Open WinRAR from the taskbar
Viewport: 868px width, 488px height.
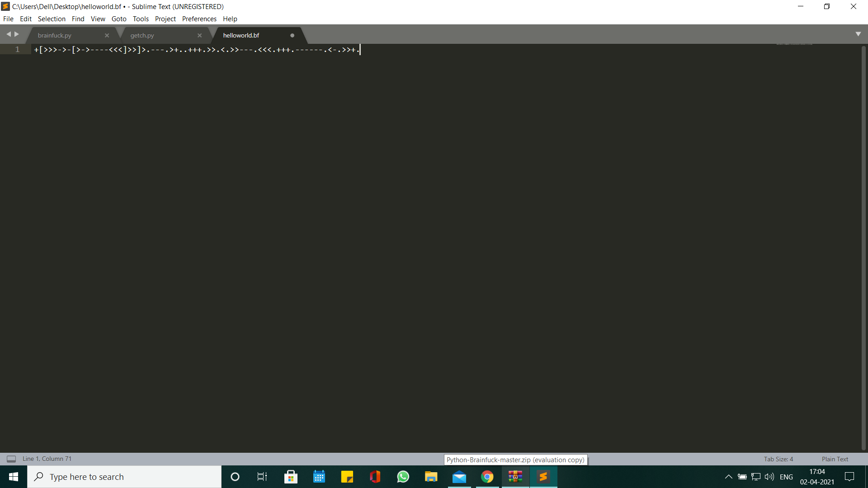515,477
